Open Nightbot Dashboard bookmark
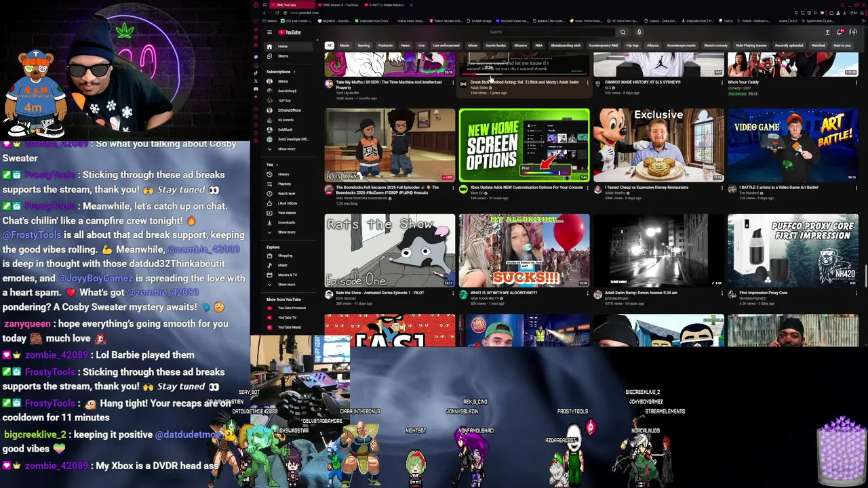 click(x=335, y=21)
